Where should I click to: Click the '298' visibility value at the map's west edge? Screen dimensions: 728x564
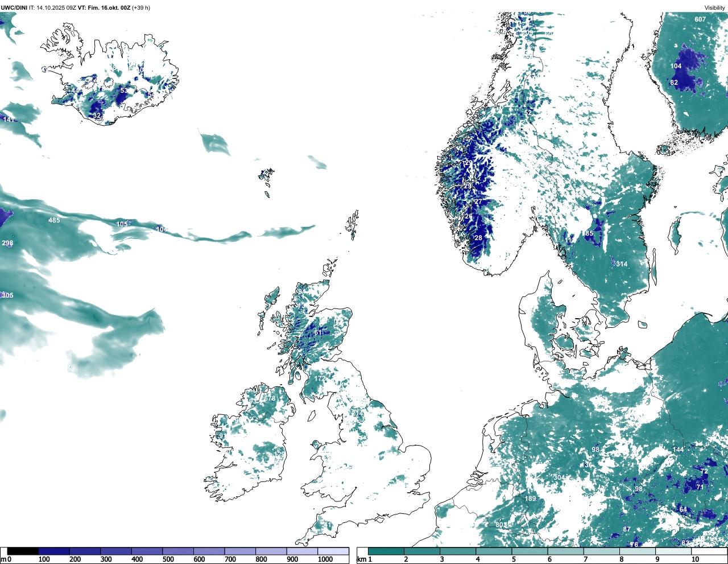pos(7,243)
